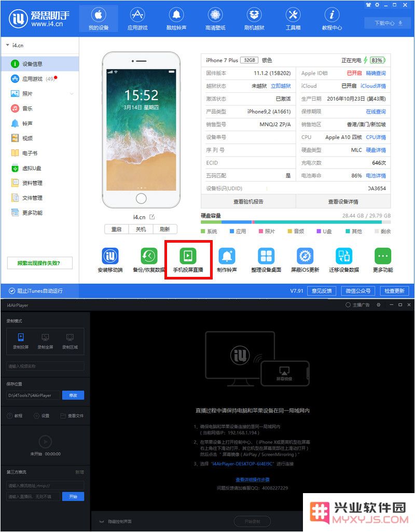Image resolution: width=415 pixels, height=532 pixels.
Task: Expand the 照片 sidebar chevron
Action: coord(72,94)
